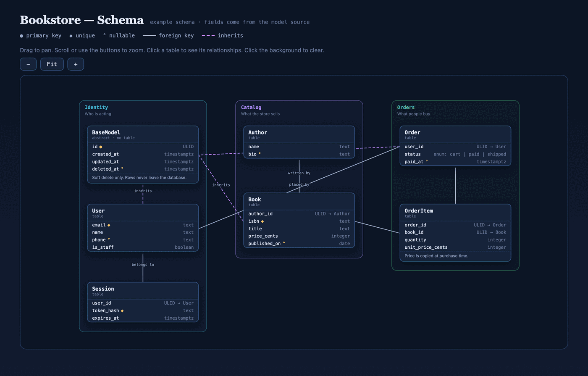The width and height of the screenshot is (588, 376).
Task: Select the OrderItem table header
Action: click(x=455, y=213)
